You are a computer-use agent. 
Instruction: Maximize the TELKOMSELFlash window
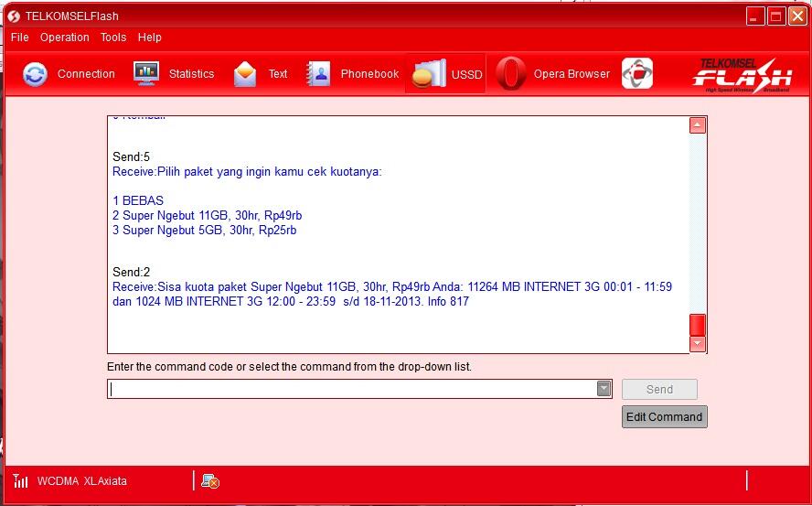click(x=776, y=16)
